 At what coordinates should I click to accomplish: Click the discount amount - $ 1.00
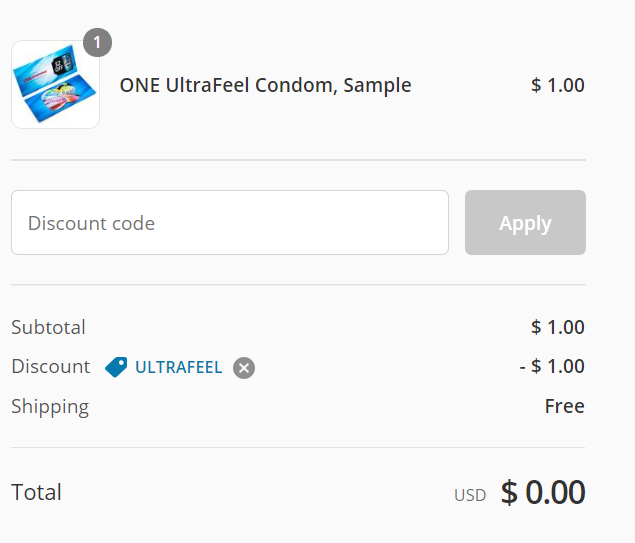point(552,367)
